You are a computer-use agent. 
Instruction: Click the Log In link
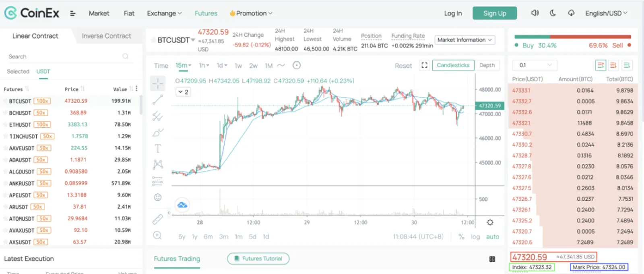pos(453,13)
